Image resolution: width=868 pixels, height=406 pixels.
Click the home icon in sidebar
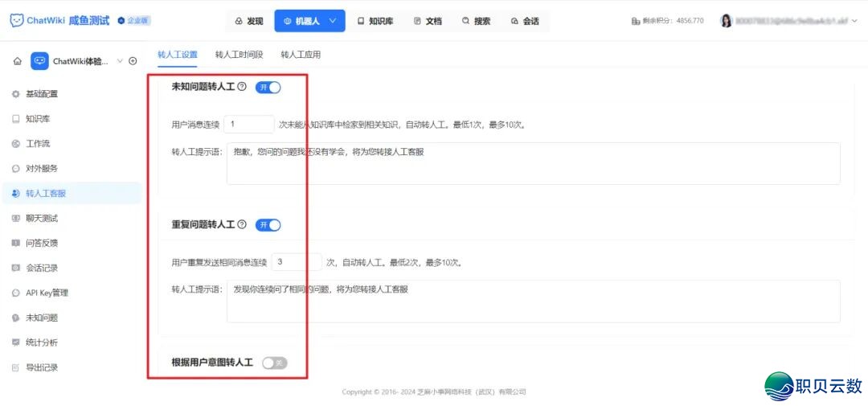17,61
